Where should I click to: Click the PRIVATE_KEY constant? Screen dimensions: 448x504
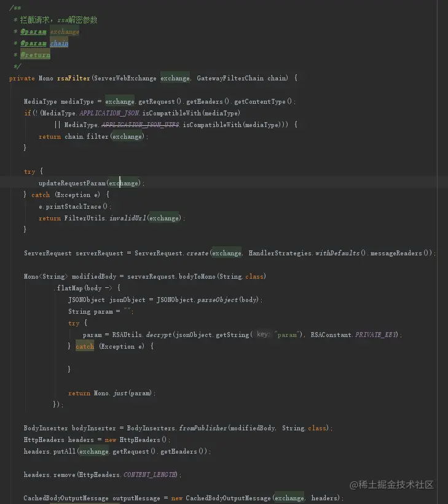[376, 335]
